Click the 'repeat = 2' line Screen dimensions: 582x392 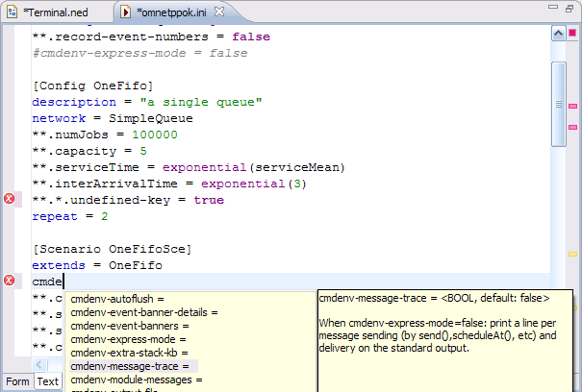click(x=70, y=216)
